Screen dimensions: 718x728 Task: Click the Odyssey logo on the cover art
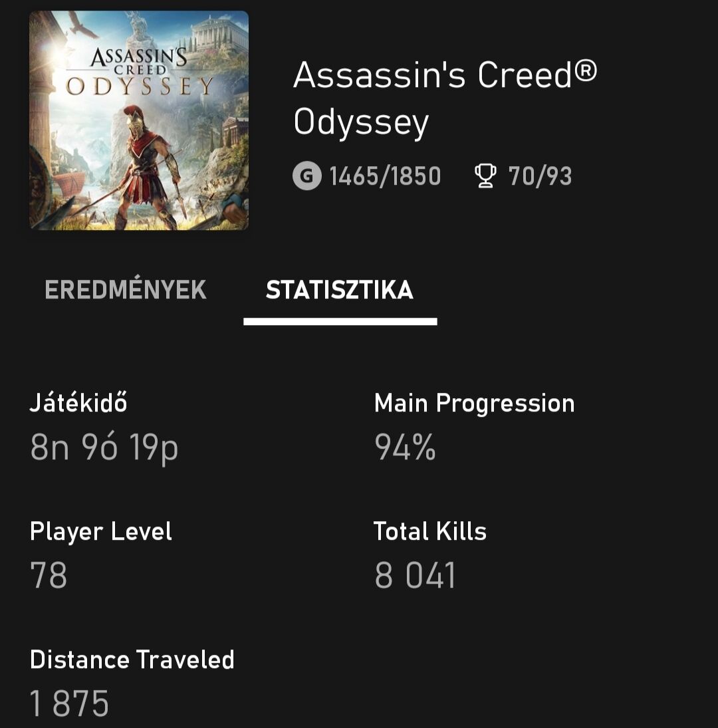[x=139, y=73]
